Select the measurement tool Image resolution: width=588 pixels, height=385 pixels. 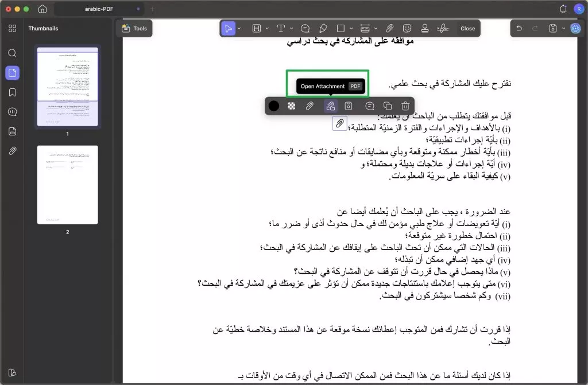(365, 29)
